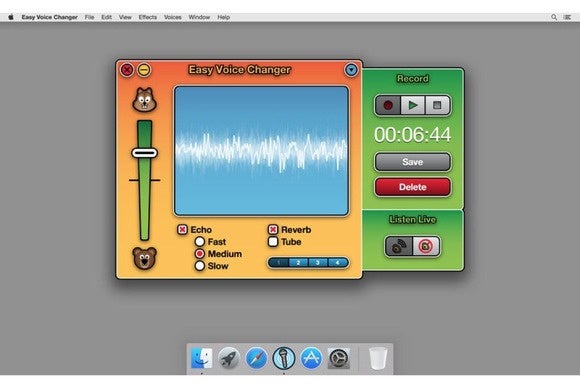This screenshot has width=580, height=388.
Task: Stop playback with the square stop button
Action: click(437, 105)
